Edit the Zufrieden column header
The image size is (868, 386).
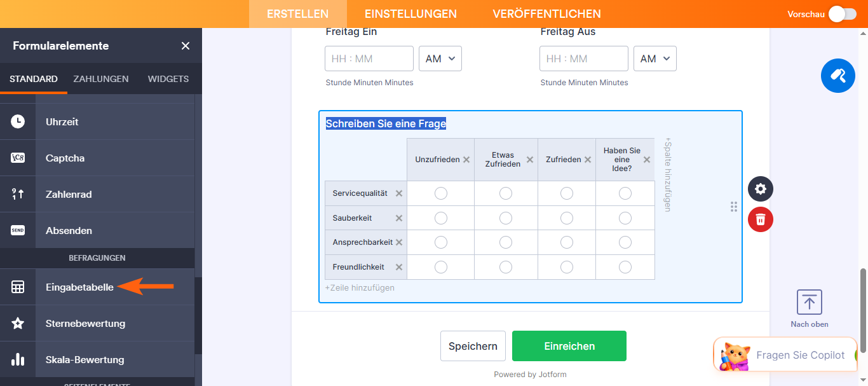(x=563, y=160)
